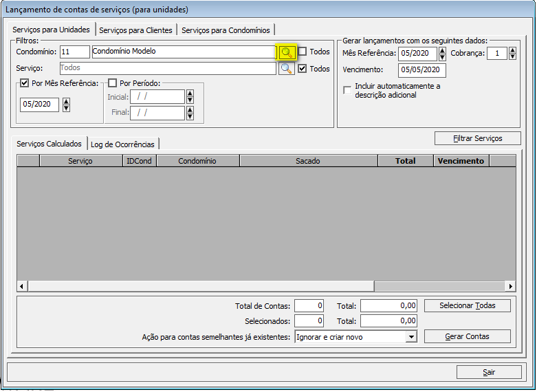Click the Vencimento column header
537x392 pixels.
point(461,161)
